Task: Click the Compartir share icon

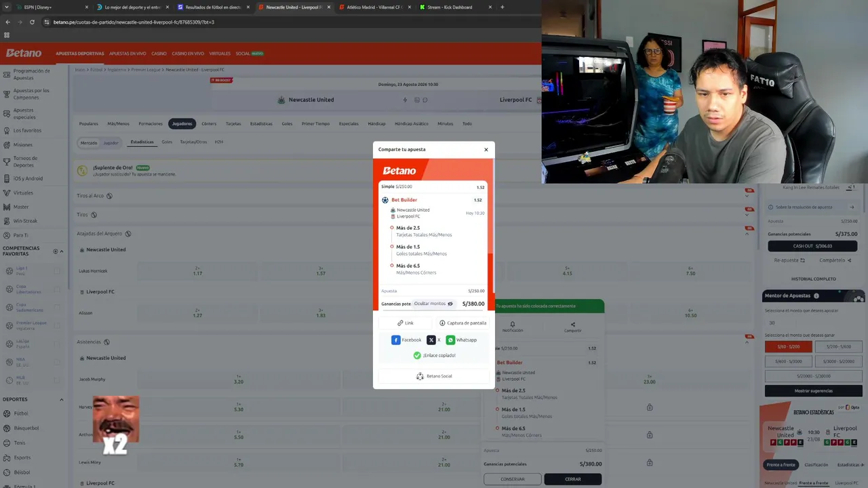Action: click(573, 325)
